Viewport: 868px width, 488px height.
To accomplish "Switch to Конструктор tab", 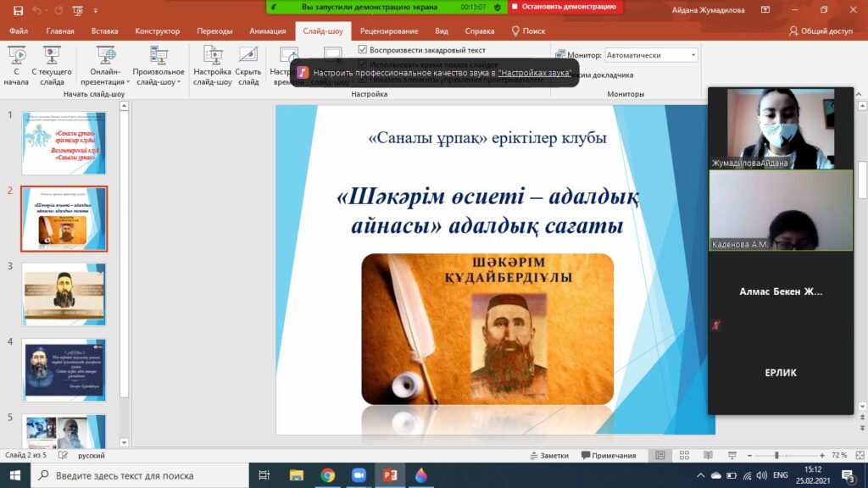I will (x=158, y=31).
